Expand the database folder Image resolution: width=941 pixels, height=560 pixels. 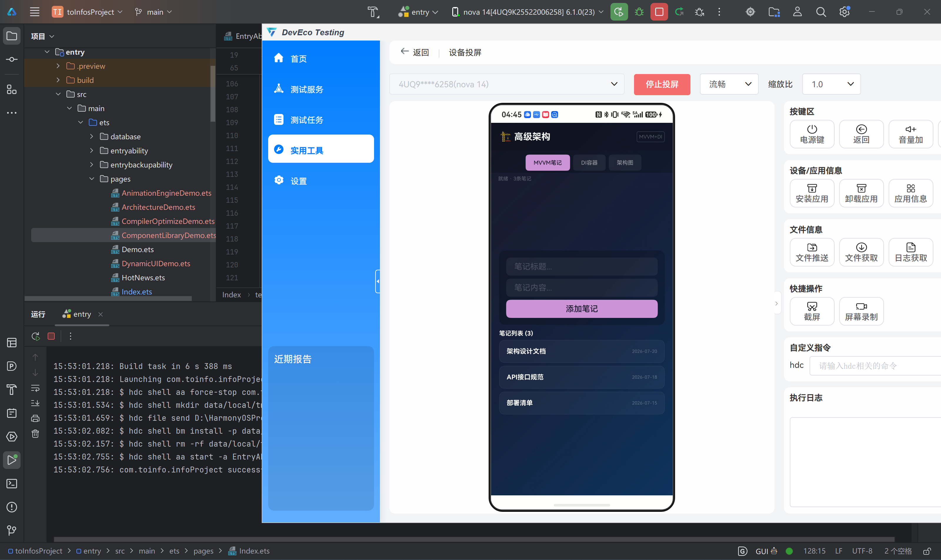(x=91, y=136)
